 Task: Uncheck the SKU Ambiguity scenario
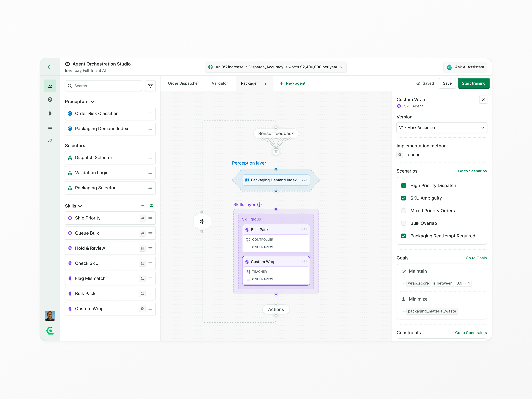point(403,198)
